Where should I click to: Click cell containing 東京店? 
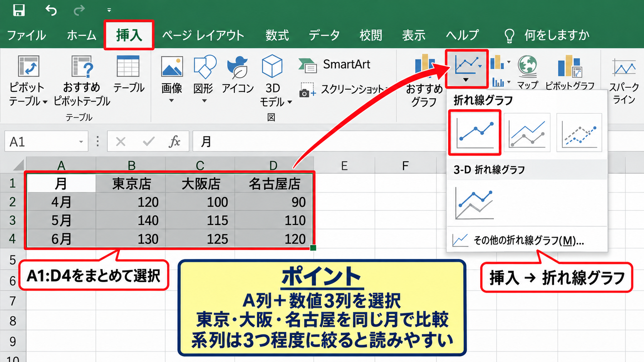[x=131, y=184]
